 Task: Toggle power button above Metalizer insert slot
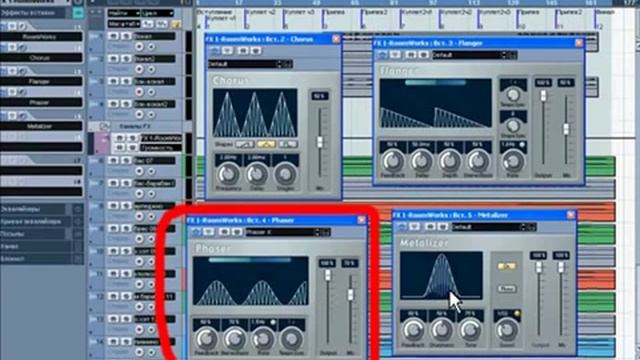click(4, 116)
